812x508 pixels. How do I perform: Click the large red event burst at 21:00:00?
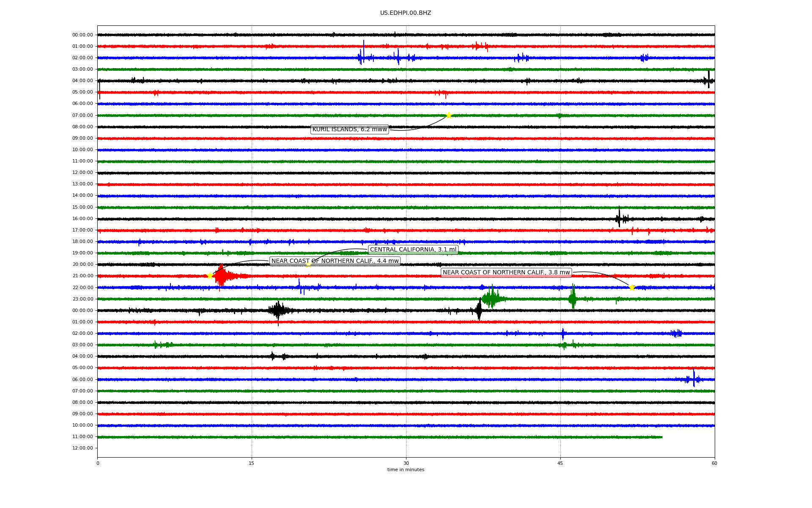point(222,276)
